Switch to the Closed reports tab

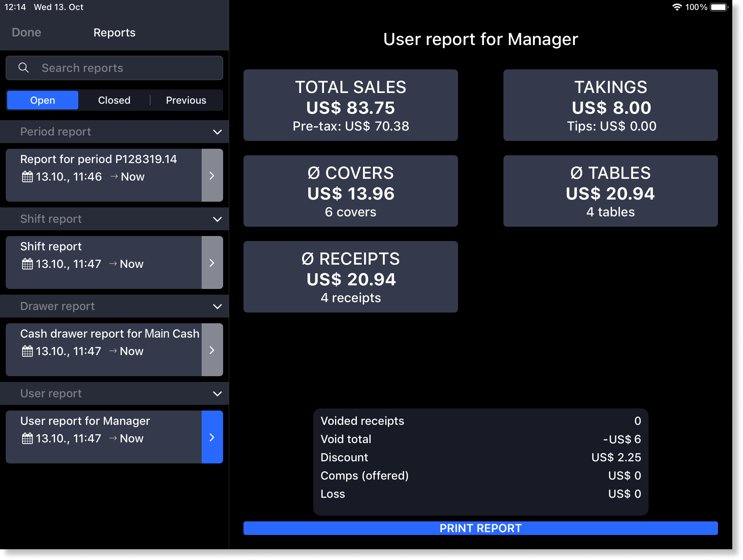point(114,100)
